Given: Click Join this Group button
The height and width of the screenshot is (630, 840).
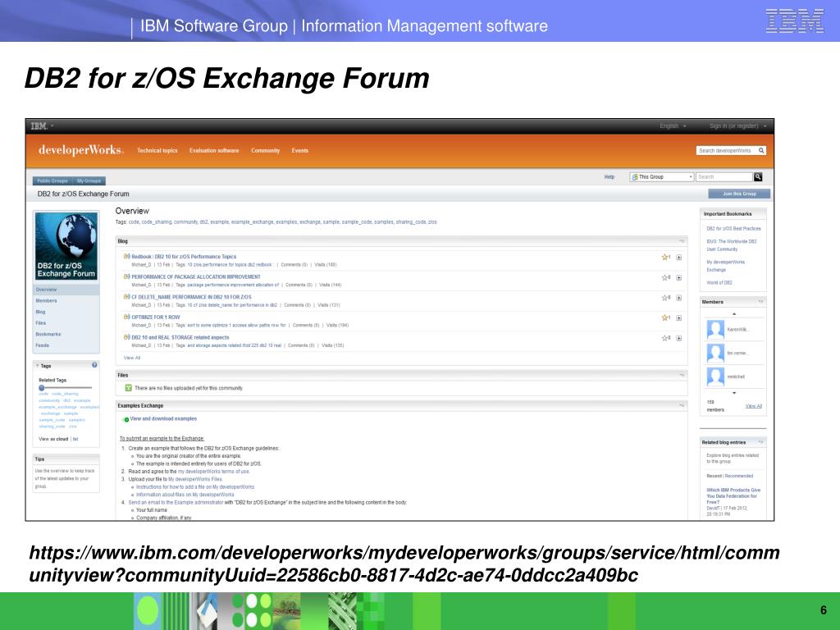Looking at the screenshot, I should [x=739, y=194].
